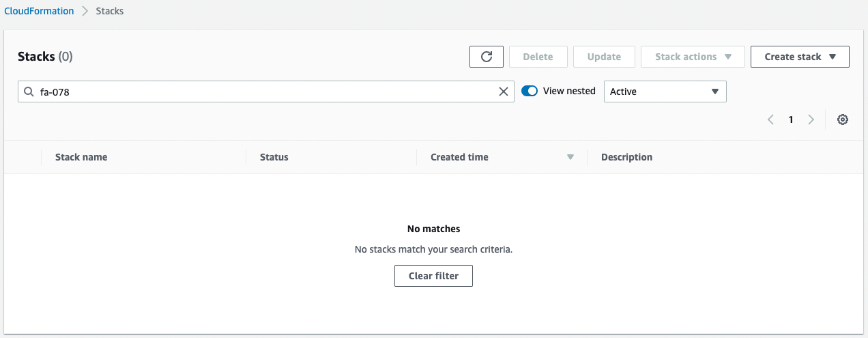868x338 pixels.
Task: Click the Update button
Action: click(604, 57)
